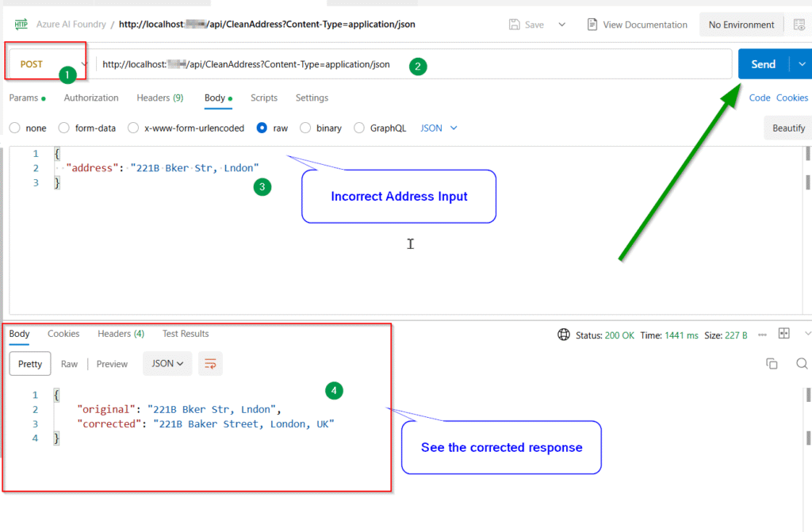Select the raw body radio

point(262,128)
